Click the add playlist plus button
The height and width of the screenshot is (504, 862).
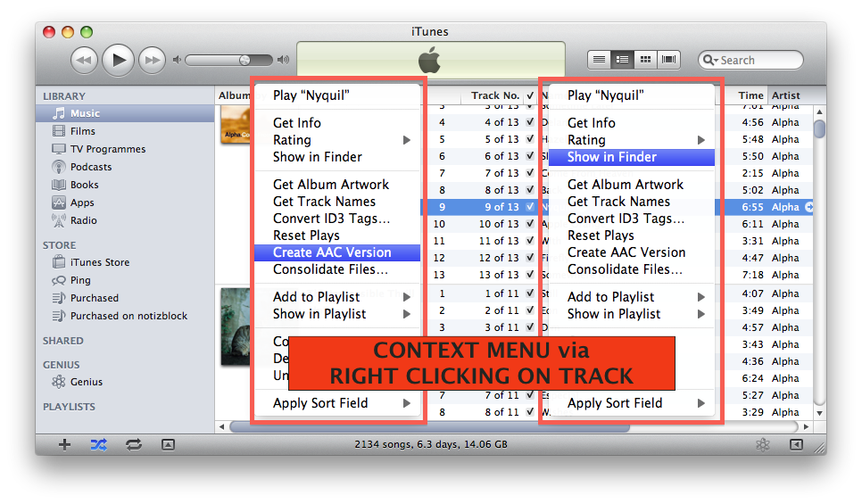pos(64,444)
